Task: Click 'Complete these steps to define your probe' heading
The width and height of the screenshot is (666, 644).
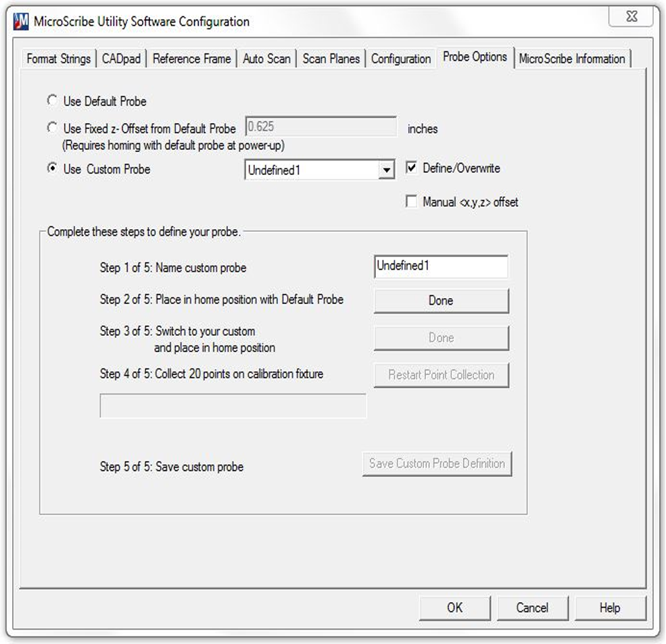Action: (x=144, y=232)
